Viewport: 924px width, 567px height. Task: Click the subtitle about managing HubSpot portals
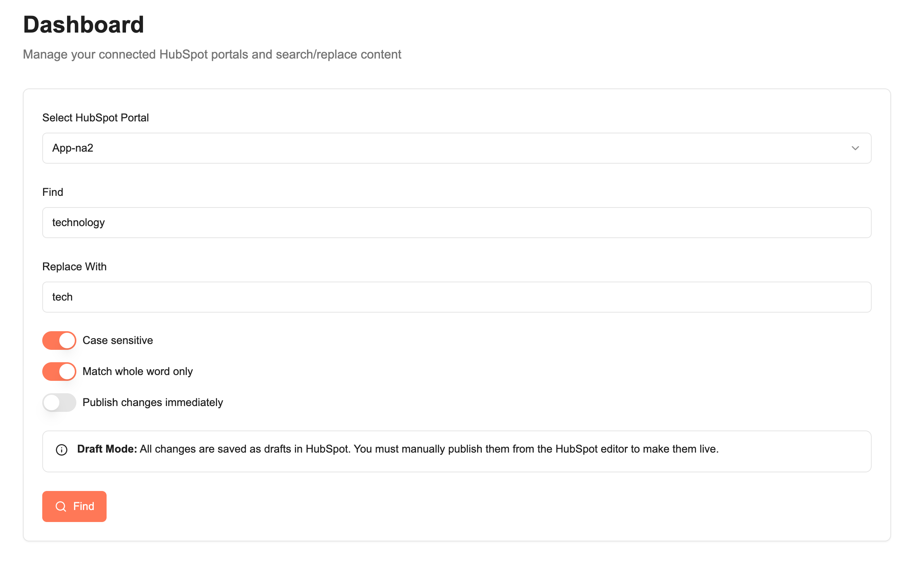coord(212,54)
